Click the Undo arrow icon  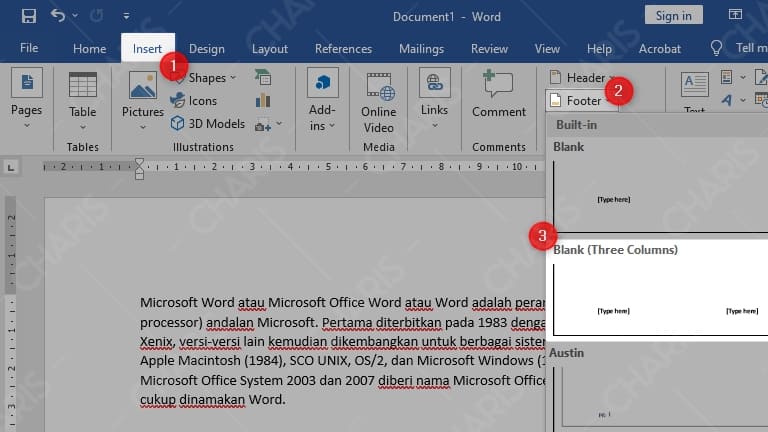57,16
